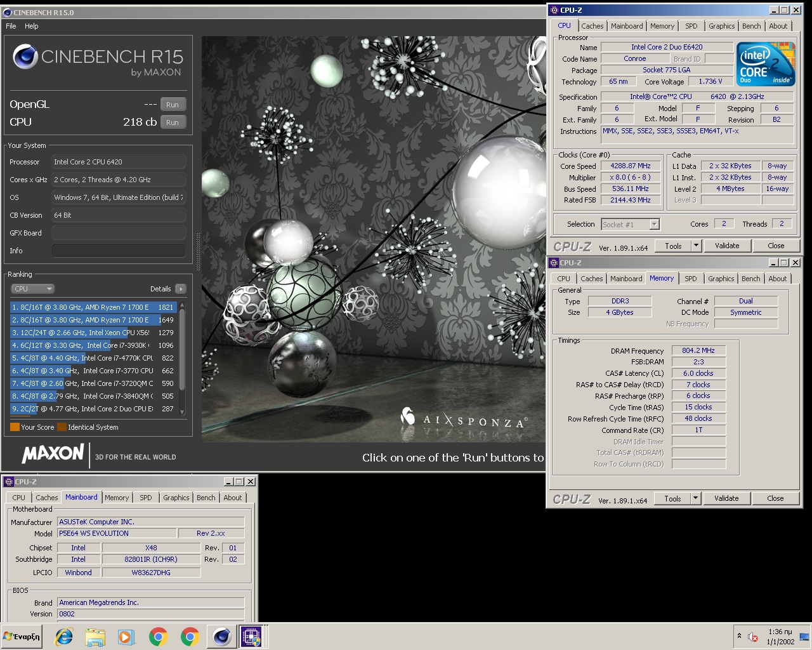Click the MAXON logo
The image size is (812, 650).
point(53,453)
